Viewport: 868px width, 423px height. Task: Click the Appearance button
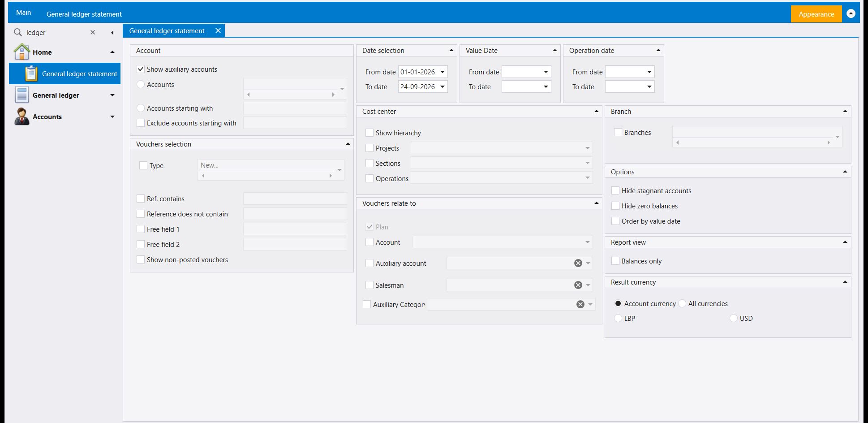pos(816,14)
